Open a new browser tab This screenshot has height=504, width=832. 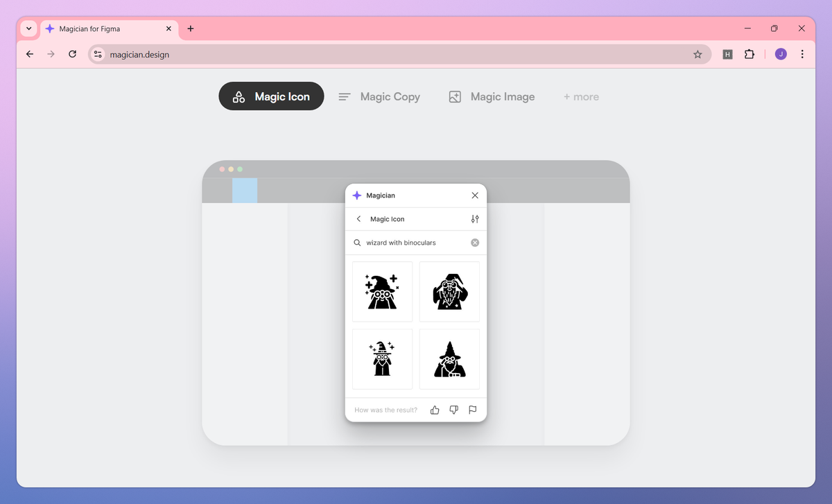191,29
